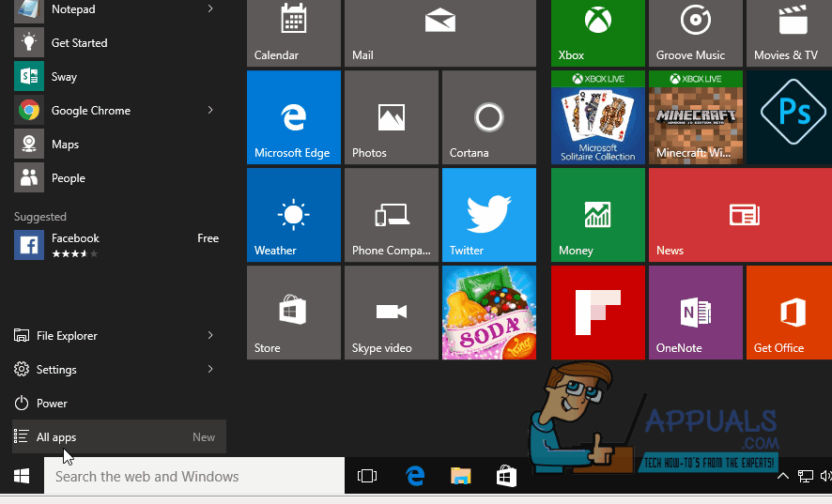Show hidden system tray icons
Image resolution: width=832 pixels, height=504 pixels.
782,477
